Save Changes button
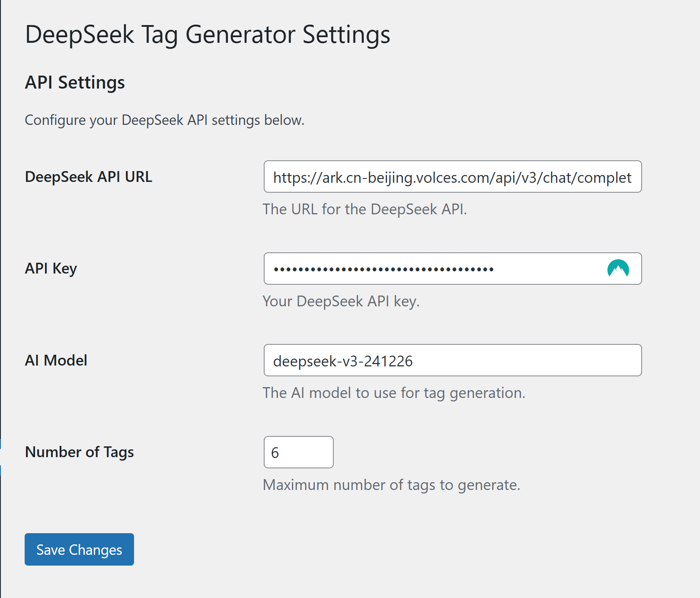This screenshot has width=700, height=598. (79, 549)
